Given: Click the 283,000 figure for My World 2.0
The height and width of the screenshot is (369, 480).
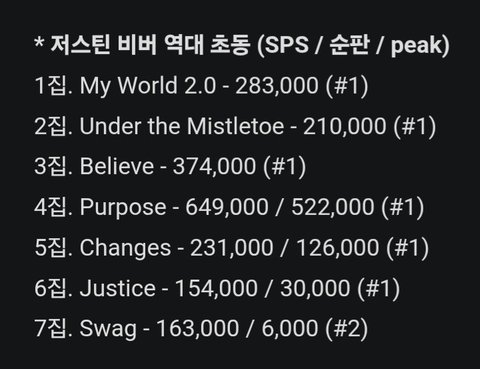Looking at the screenshot, I should (277, 86).
